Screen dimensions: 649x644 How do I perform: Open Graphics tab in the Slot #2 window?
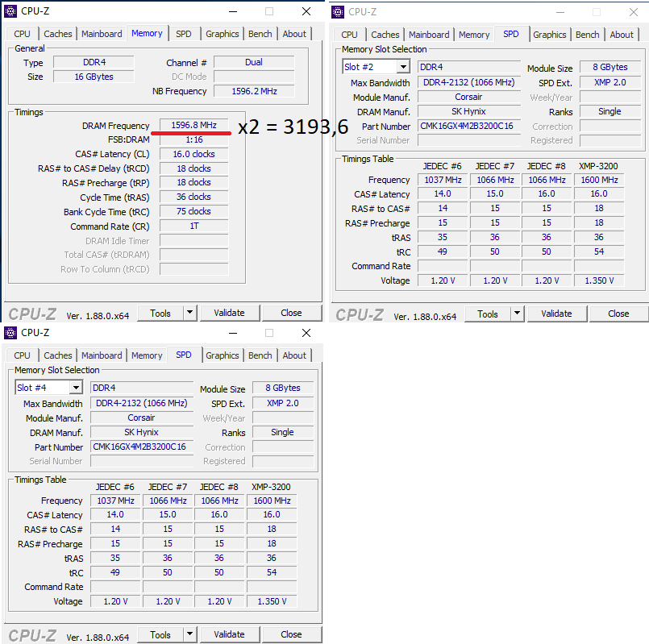point(550,35)
